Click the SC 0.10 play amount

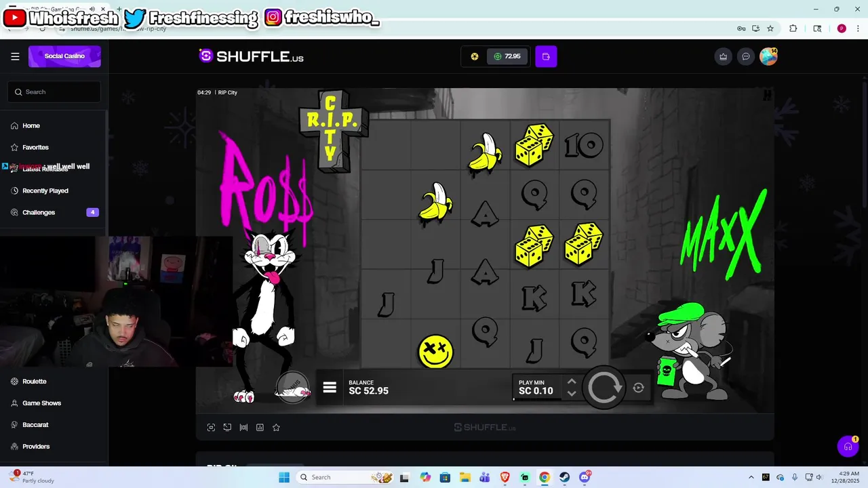[x=536, y=388]
